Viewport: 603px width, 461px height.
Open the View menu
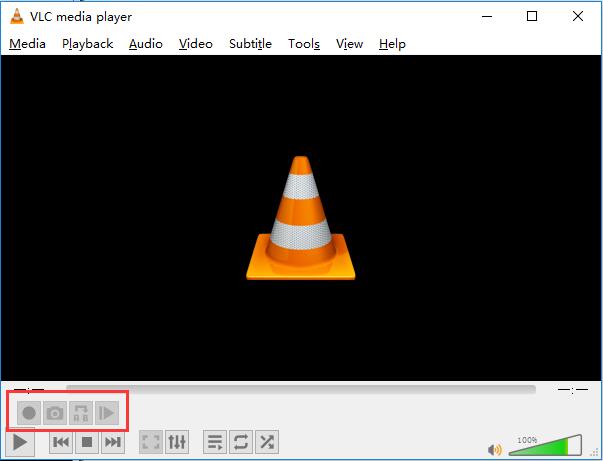pos(349,44)
